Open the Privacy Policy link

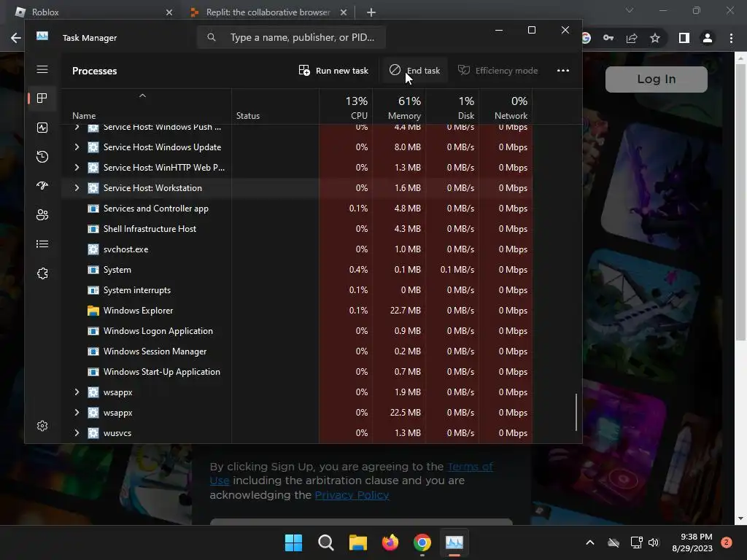[x=352, y=495]
